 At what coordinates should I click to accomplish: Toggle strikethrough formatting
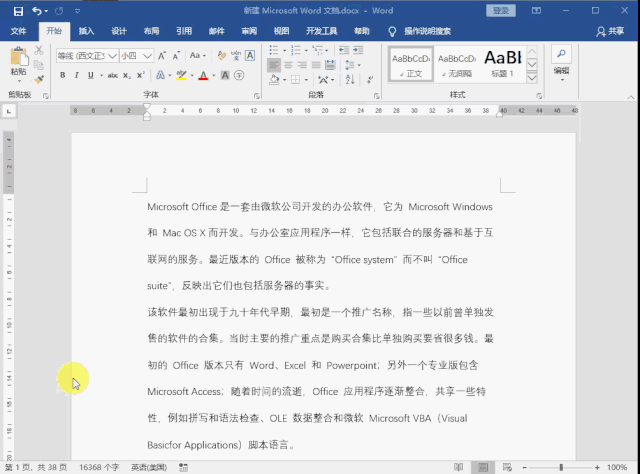pyautogui.click(x=113, y=75)
